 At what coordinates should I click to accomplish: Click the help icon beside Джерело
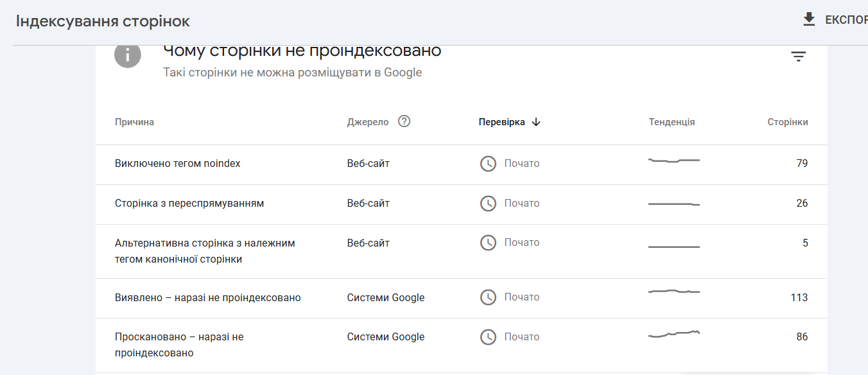pyautogui.click(x=404, y=121)
